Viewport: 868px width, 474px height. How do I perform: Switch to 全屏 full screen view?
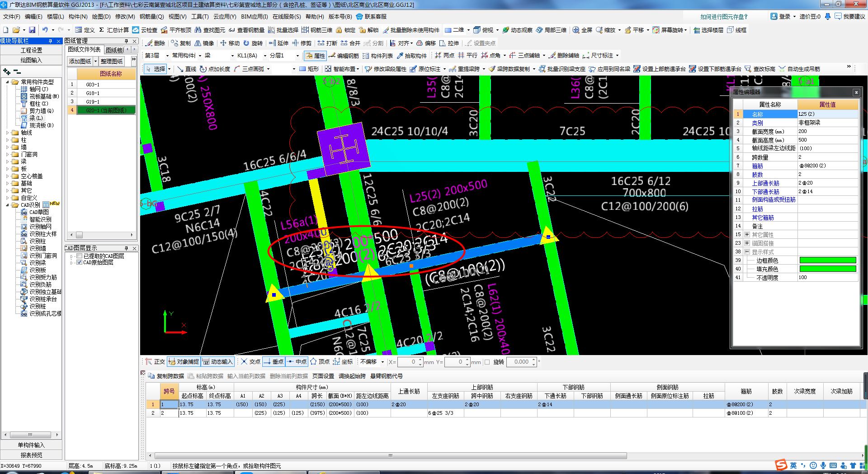582,30
